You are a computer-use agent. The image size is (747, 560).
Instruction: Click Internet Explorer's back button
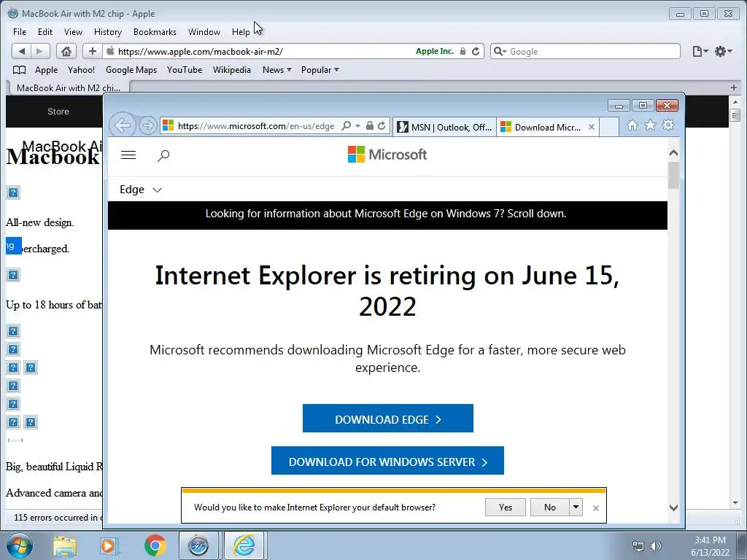click(x=123, y=125)
